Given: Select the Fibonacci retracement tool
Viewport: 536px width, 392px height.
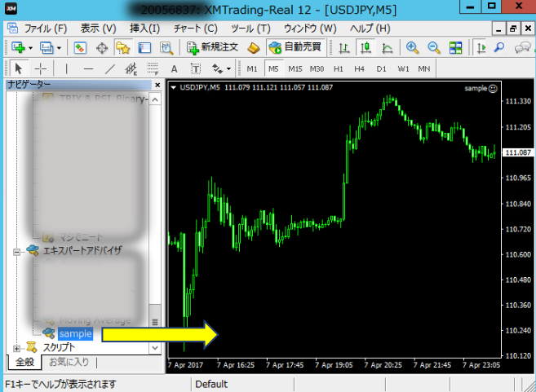Looking at the screenshot, I should [153, 69].
